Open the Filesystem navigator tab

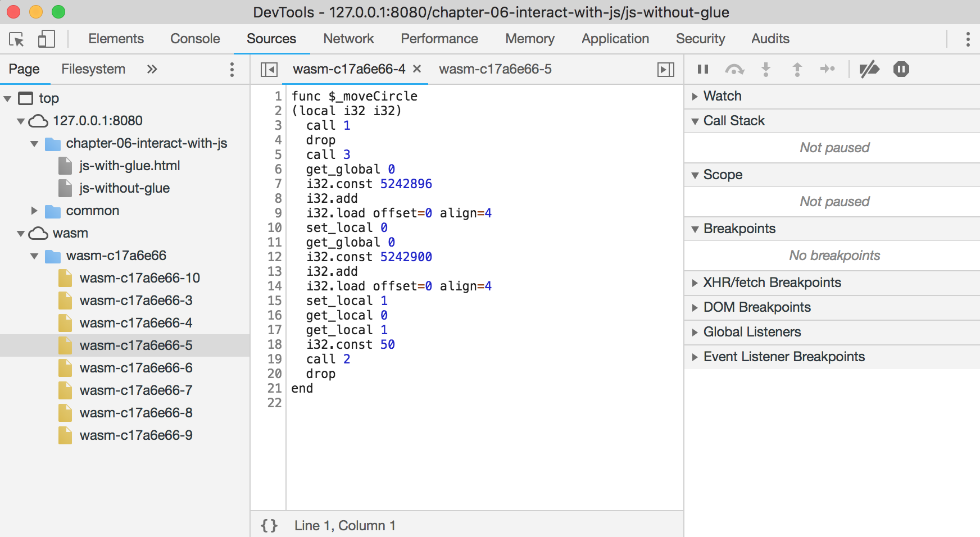tap(93, 69)
